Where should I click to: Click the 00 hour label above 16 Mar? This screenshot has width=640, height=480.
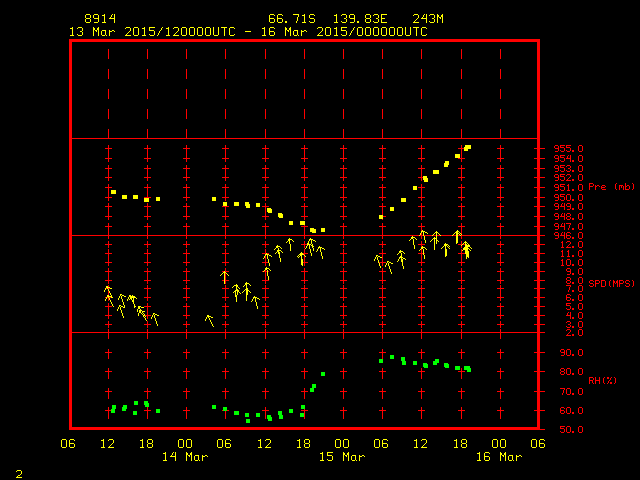click(499, 444)
